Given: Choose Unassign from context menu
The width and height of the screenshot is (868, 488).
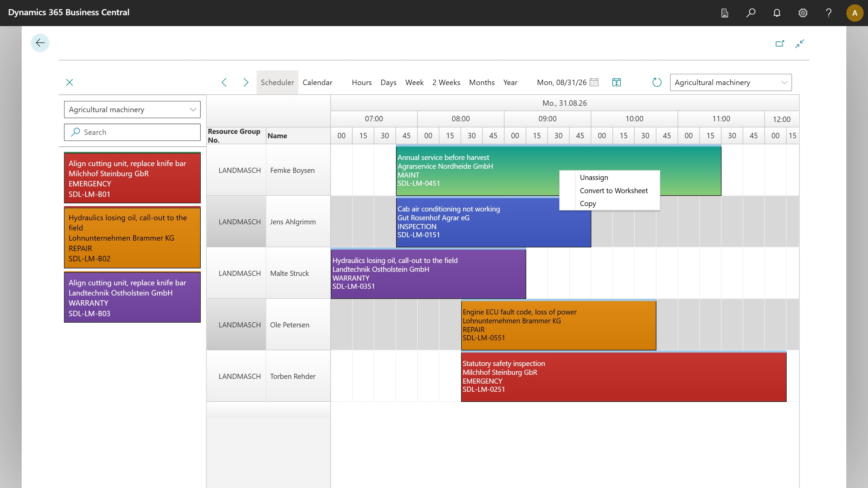Looking at the screenshot, I should [610, 178].
